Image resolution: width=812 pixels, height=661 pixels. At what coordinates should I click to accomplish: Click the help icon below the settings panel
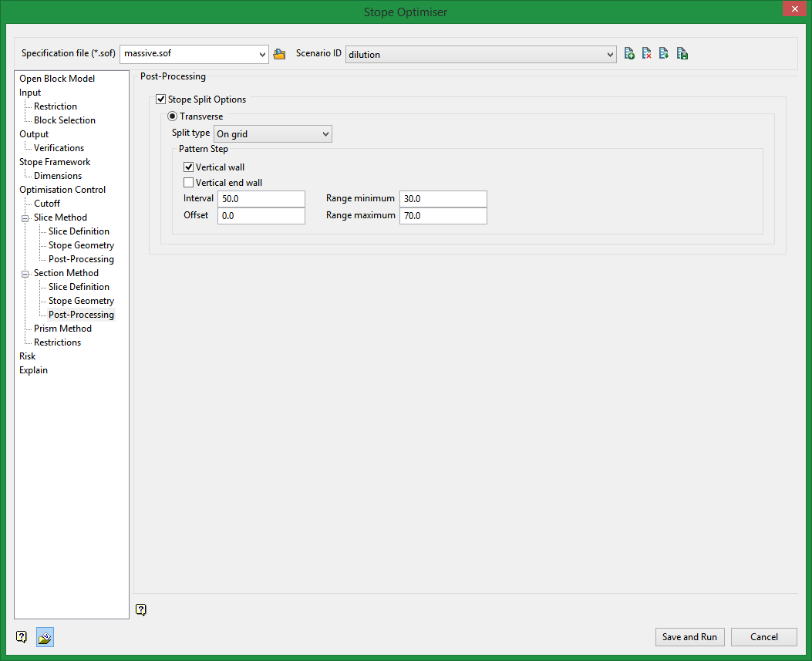tap(140, 610)
